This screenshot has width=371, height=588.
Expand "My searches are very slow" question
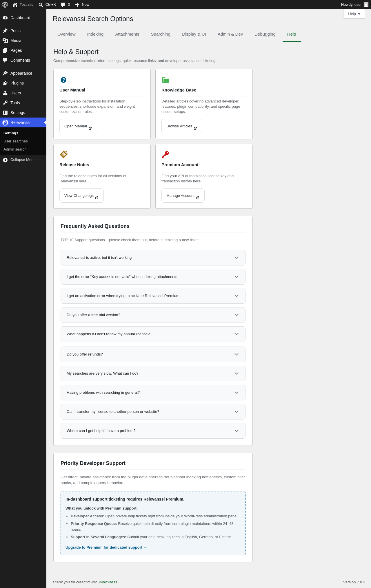[x=153, y=373]
